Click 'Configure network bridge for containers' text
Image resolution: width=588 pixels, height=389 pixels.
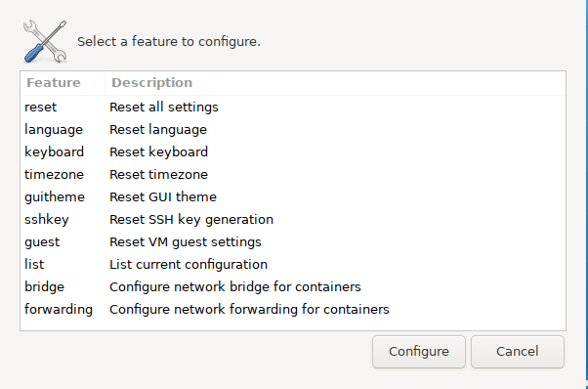pos(235,287)
